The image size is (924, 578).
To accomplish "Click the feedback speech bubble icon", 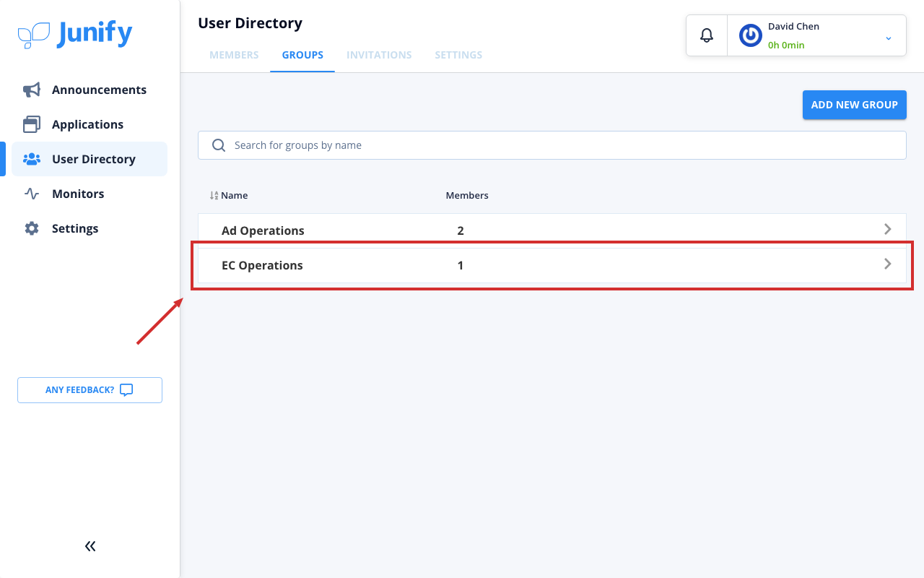I will point(126,390).
